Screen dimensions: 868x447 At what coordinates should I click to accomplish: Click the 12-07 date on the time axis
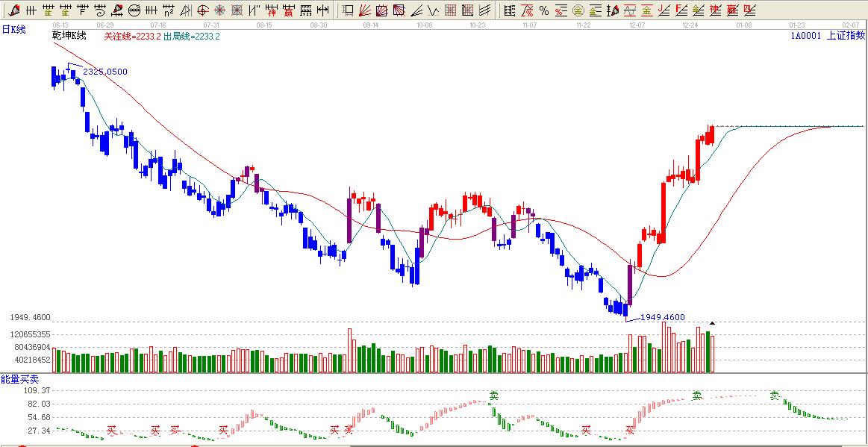pos(637,25)
